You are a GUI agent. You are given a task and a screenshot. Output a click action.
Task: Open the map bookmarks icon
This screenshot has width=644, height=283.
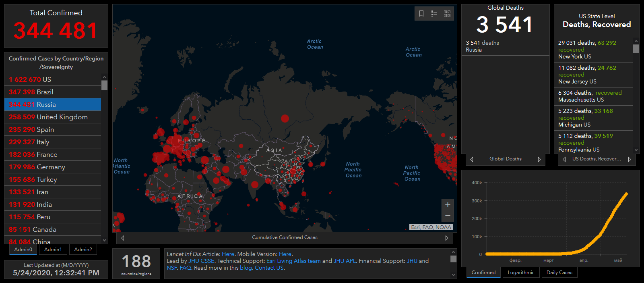click(421, 14)
